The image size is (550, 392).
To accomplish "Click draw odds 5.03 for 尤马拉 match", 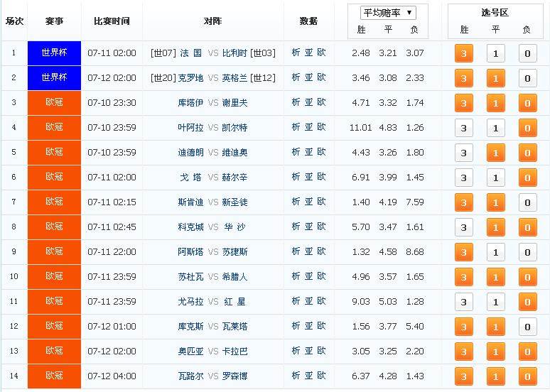I will tap(388, 302).
